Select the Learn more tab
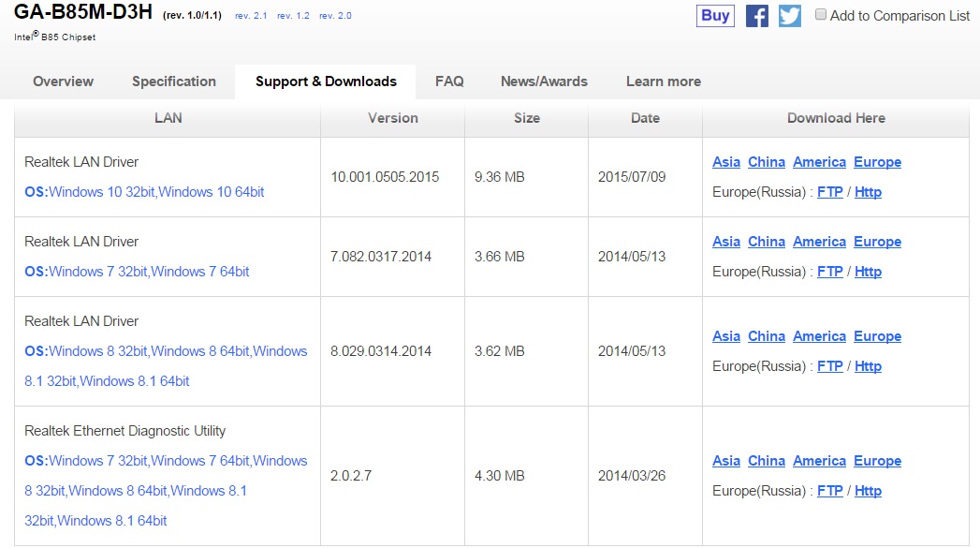Image resolution: width=980 pixels, height=548 pixels. coord(663,81)
